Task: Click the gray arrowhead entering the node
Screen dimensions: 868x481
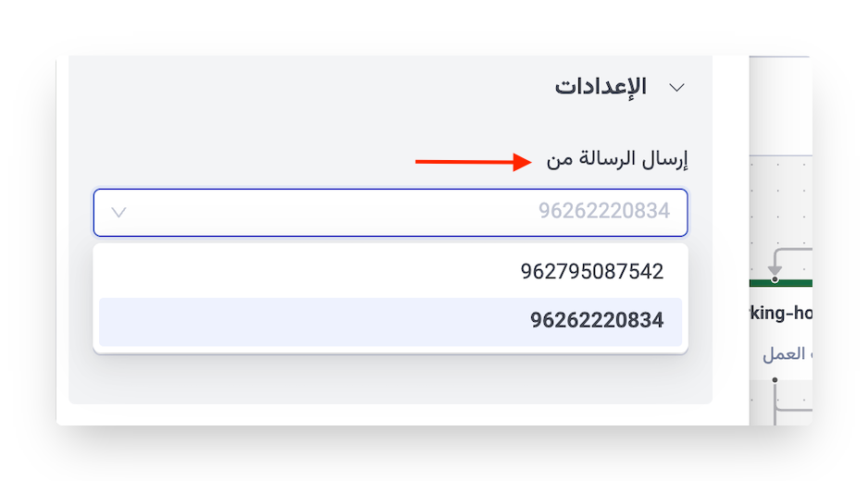Action: 775,269
